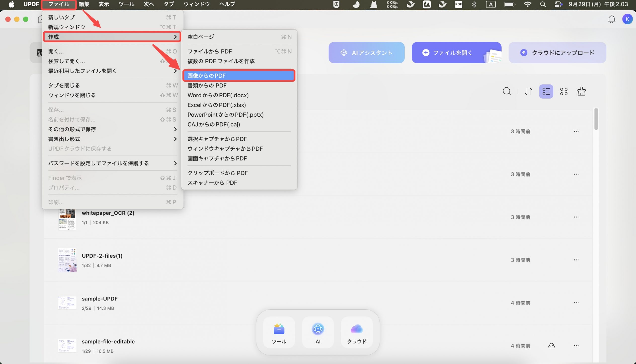Click cloud sync icon on sample-file-editable row
The image size is (636, 364).
pos(552,346)
